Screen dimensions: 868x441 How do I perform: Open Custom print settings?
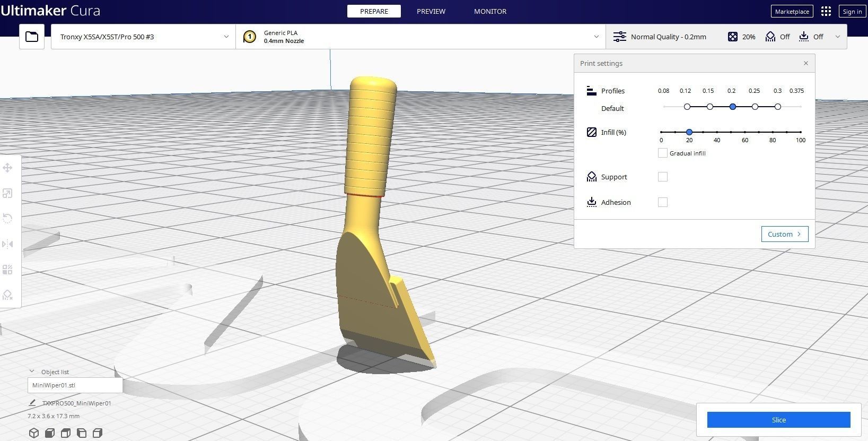point(785,234)
